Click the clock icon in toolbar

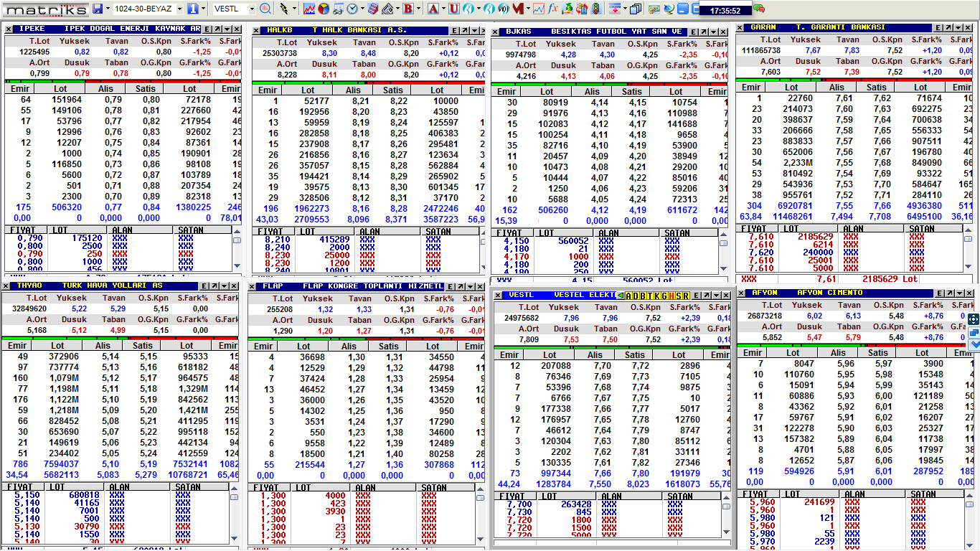352,9
